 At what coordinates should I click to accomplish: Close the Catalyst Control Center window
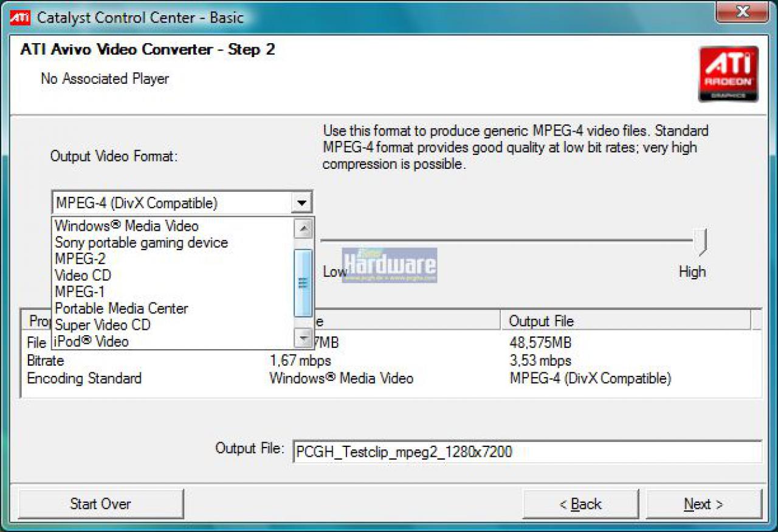click(x=742, y=12)
